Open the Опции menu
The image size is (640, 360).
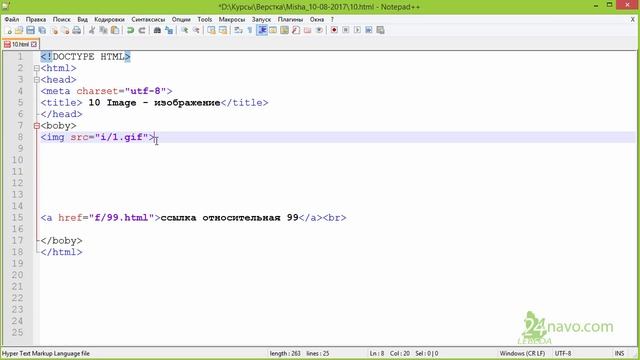pyautogui.click(x=181, y=19)
